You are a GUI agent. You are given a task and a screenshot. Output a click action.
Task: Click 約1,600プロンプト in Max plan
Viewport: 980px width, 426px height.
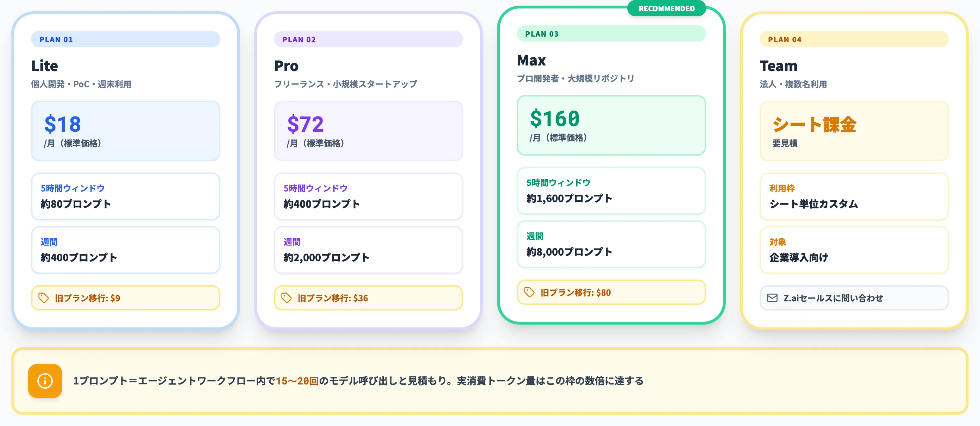click(569, 198)
